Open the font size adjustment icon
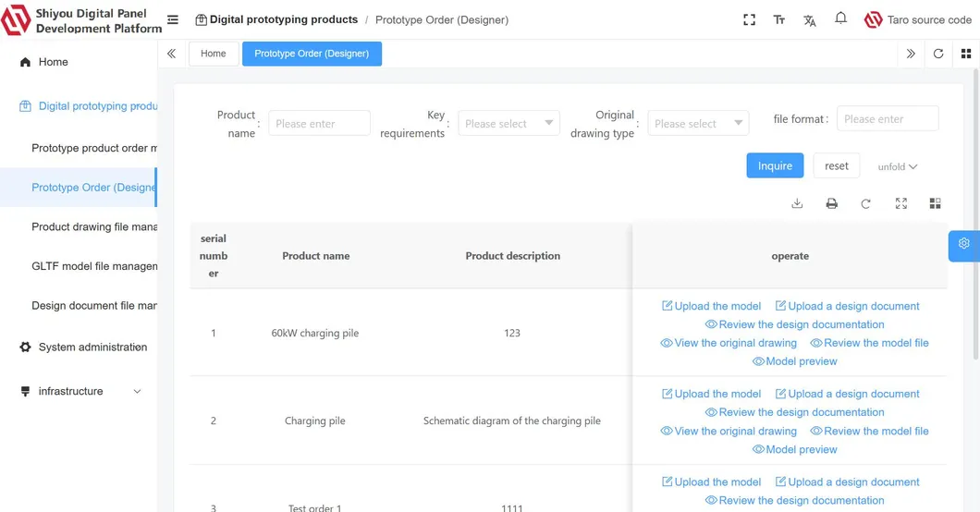Screen dimensions: 980x512 point(779,19)
